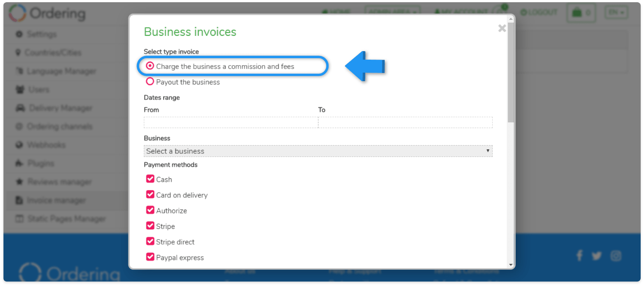Open the Admin Area dropdown in header
Viewport: 644px width, 286px height.
point(392,12)
